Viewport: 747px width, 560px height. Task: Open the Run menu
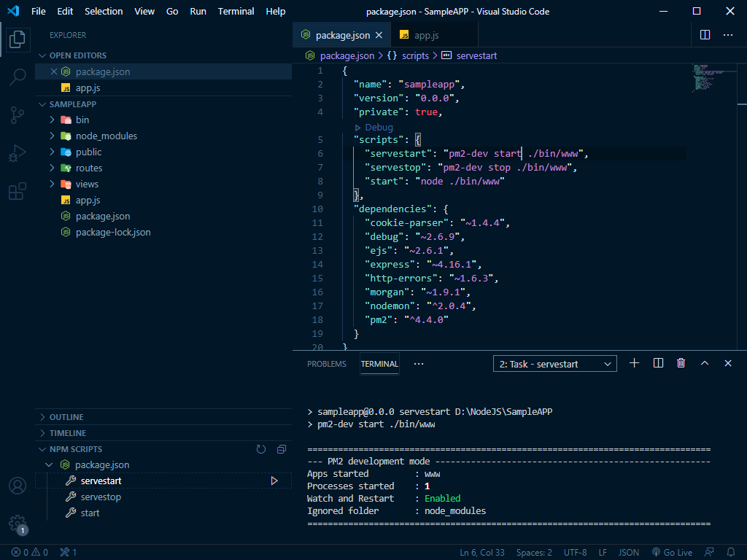click(198, 11)
